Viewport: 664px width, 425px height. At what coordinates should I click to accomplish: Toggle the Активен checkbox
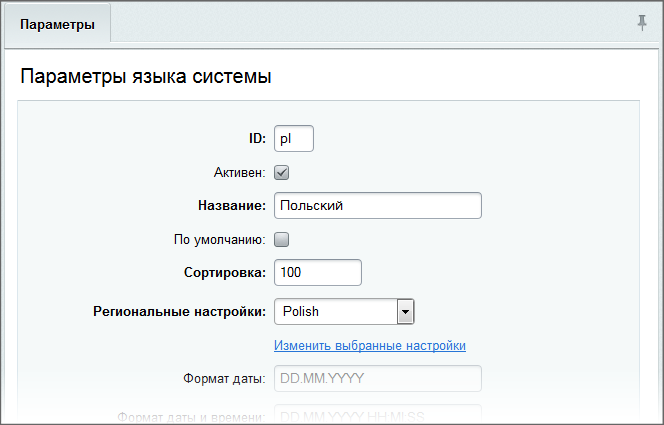point(281,172)
